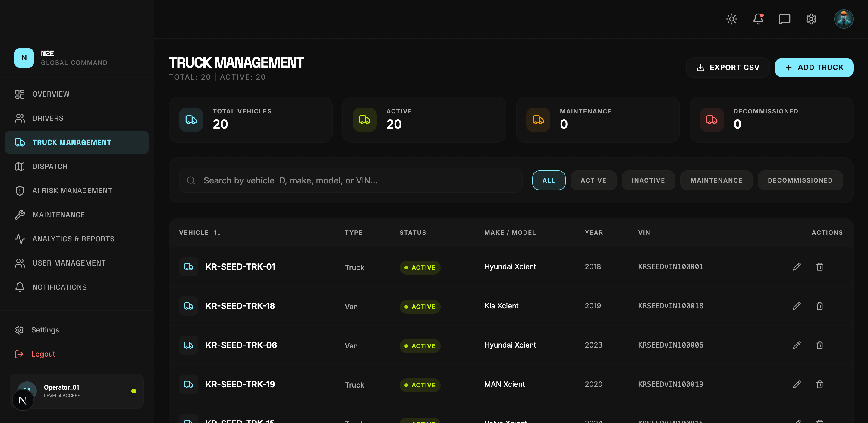Click the N2E logo badge
Image resolution: width=868 pixels, height=423 pixels.
click(24, 58)
